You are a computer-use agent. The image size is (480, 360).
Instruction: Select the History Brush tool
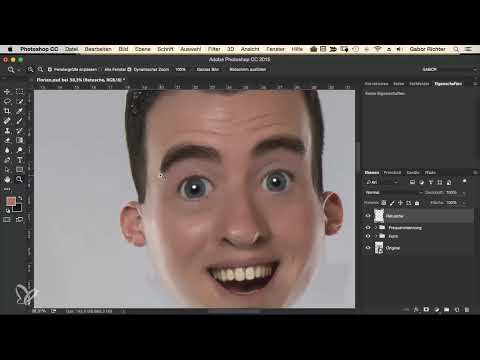[x=19, y=130]
